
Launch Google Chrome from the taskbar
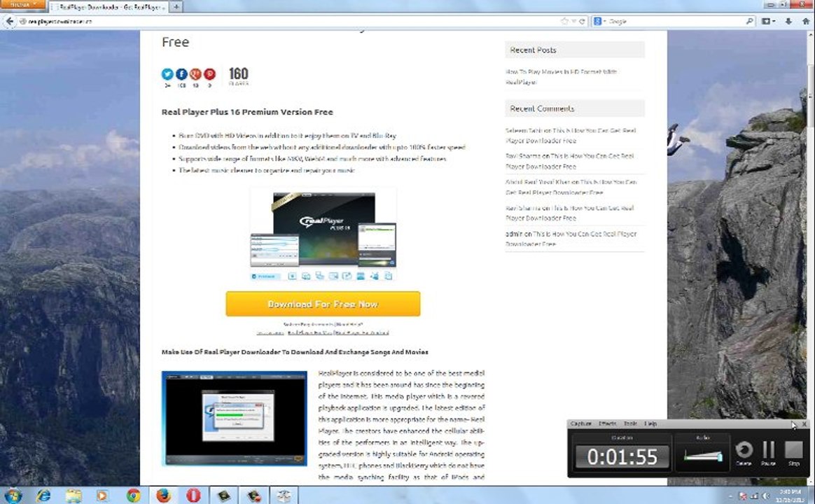coord(134,495)
